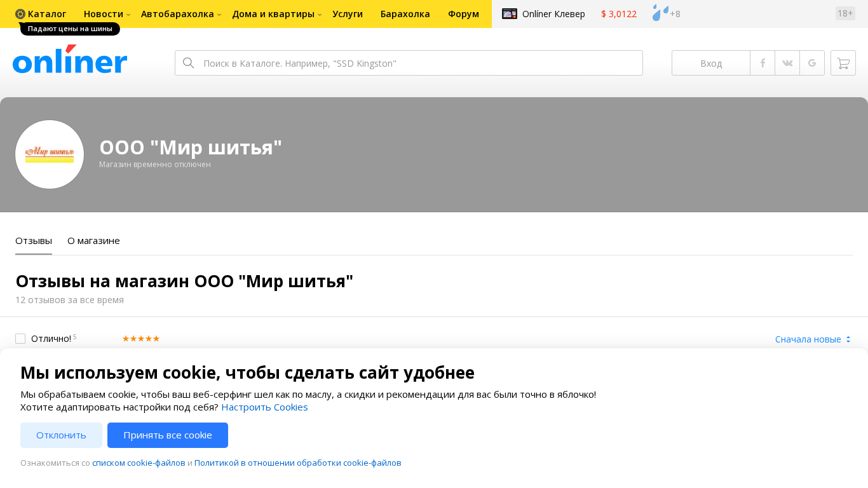Screen dimensions: 868x488
Task: Open the shopping cart
Action: 843,63
